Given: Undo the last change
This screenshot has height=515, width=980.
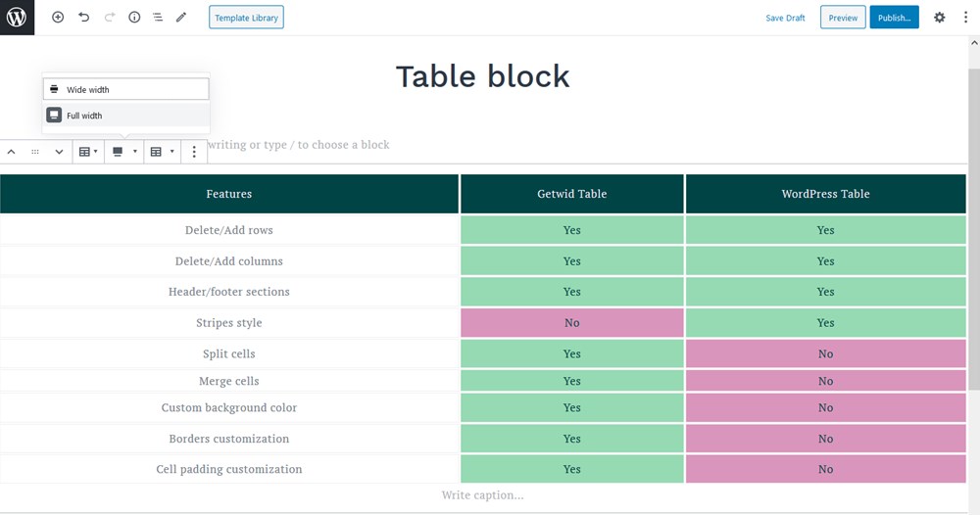Looking at the screenshot, I should coord(83,18).
